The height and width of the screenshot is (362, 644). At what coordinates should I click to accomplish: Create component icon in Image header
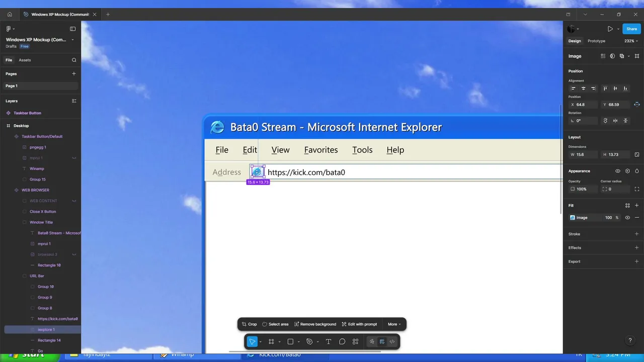[603, 56]
